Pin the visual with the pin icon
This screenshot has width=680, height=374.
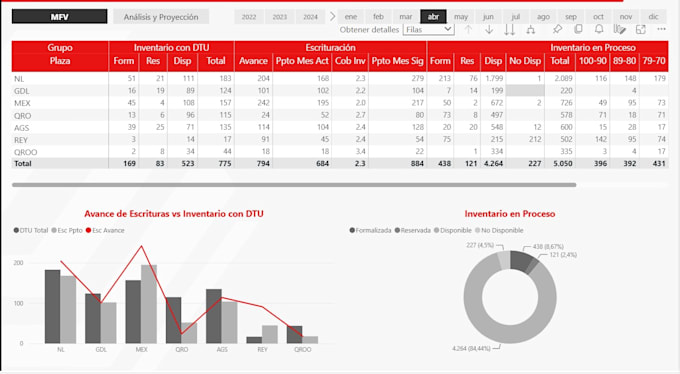coord(557,30)
